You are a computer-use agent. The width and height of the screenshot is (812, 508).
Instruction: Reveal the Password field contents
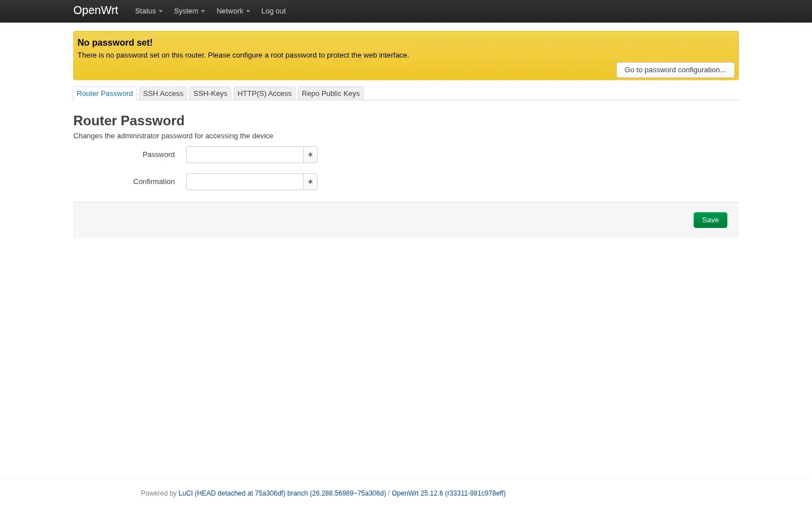(x=310, y=155)
